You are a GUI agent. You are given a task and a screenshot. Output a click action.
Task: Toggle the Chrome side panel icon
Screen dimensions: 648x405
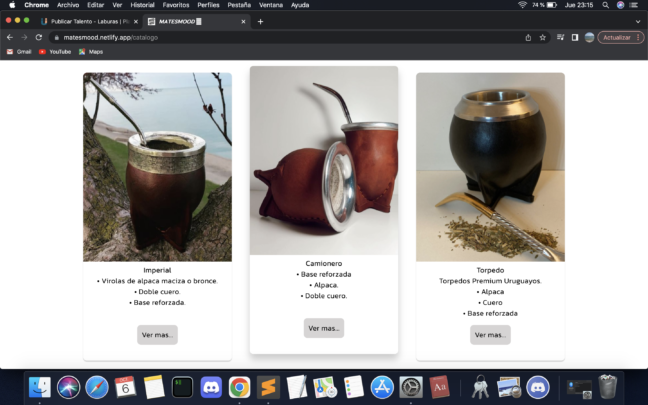pyautogui.click(x=575, y=37)
